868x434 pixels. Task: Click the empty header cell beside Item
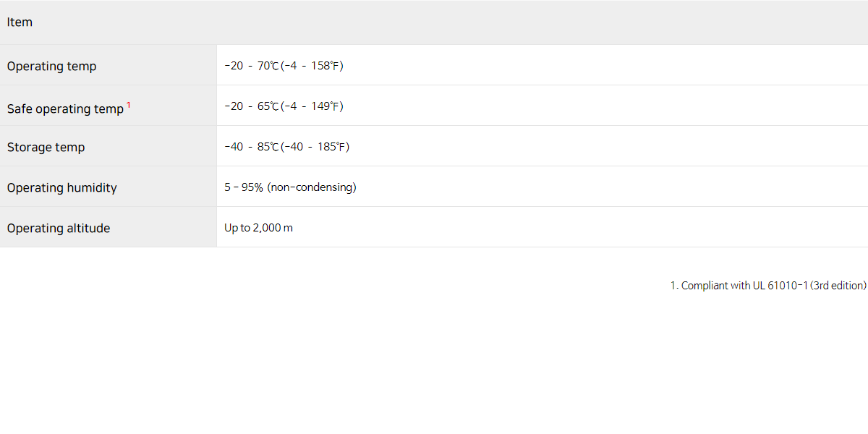[542, 22]
